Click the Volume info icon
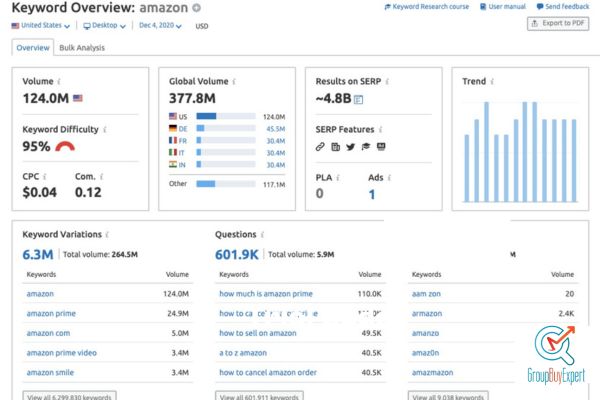This screenshot has height=400, width=600. (x=59, y=82)
